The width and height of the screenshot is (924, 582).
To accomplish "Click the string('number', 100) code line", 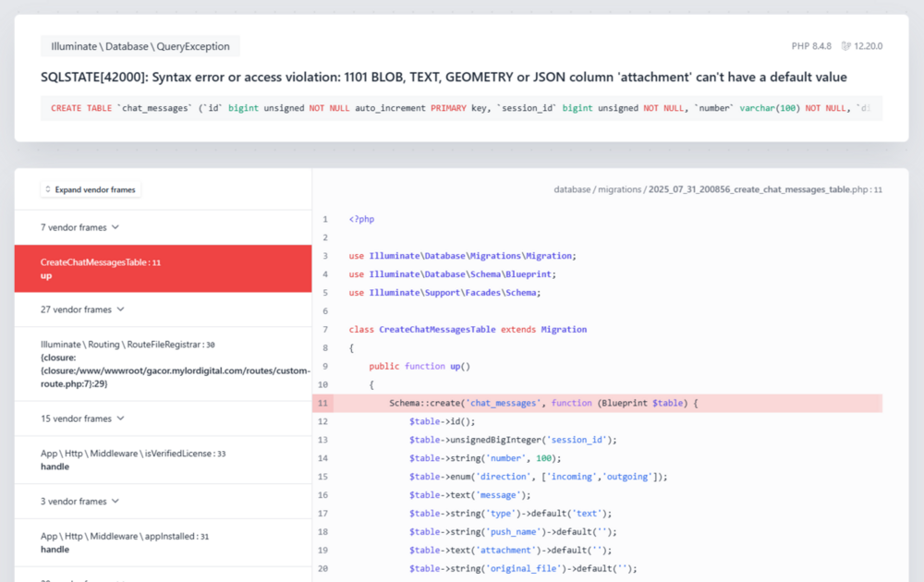I will 486,457.
